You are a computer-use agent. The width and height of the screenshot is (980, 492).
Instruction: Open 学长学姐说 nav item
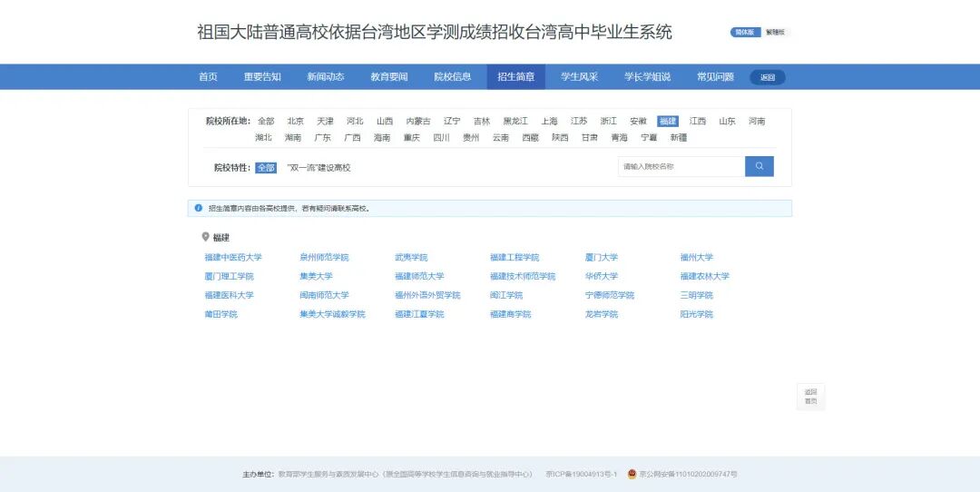tap(648, 77)
